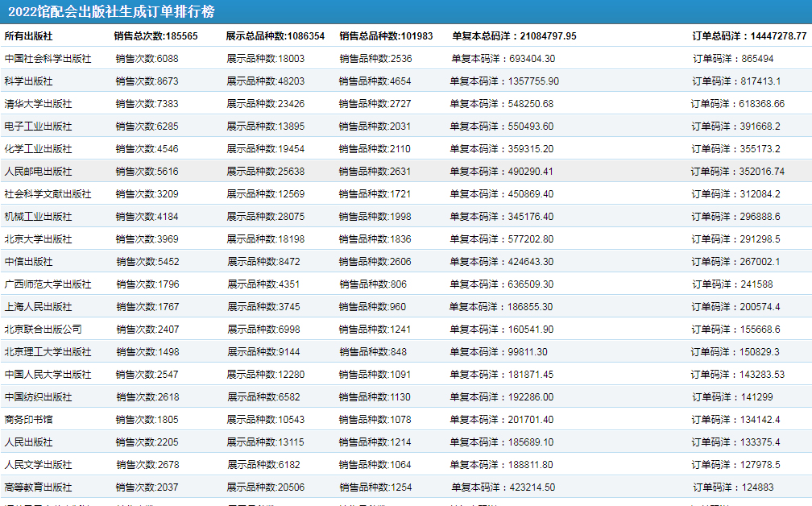The height and width of the screenshot is (506, 812).
Task: Click the 2022馆配会出版社生成订单排行榜 title bar
Action: pyautogui.click(x=111, y=12)
